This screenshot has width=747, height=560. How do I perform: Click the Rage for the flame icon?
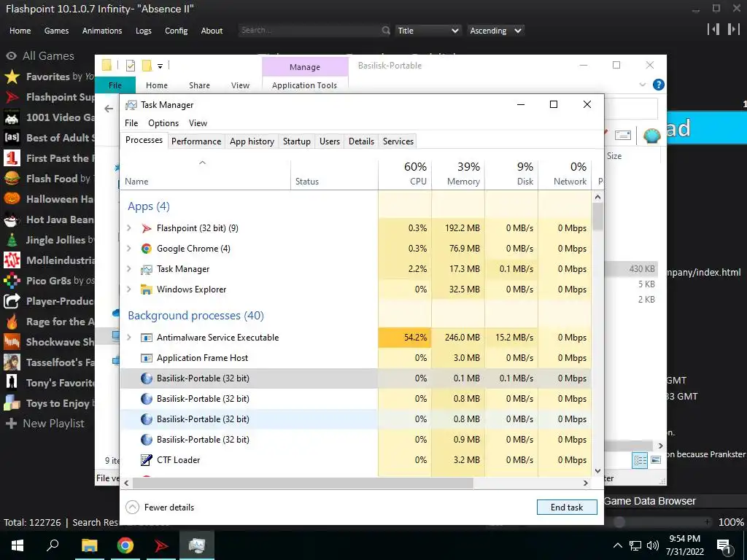point(12,322)
